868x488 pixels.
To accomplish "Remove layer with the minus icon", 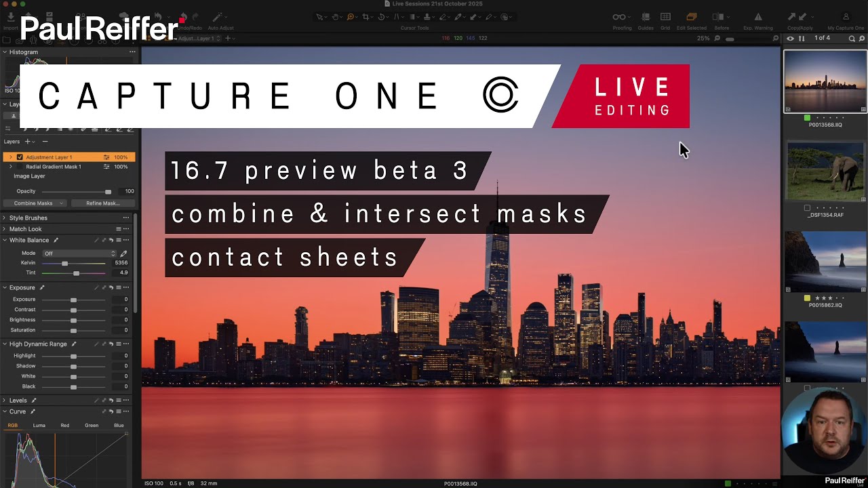I will point(45,142).
